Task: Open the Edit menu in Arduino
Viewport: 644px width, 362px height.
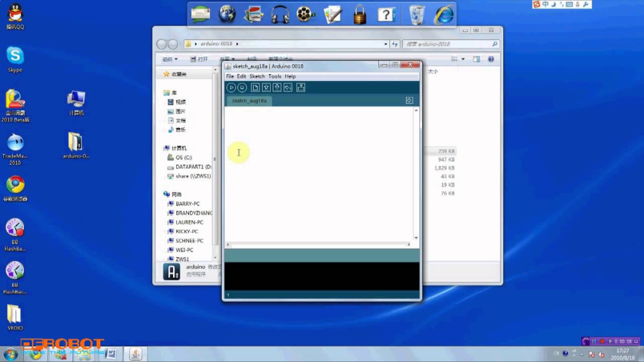Action: (242, 76)
